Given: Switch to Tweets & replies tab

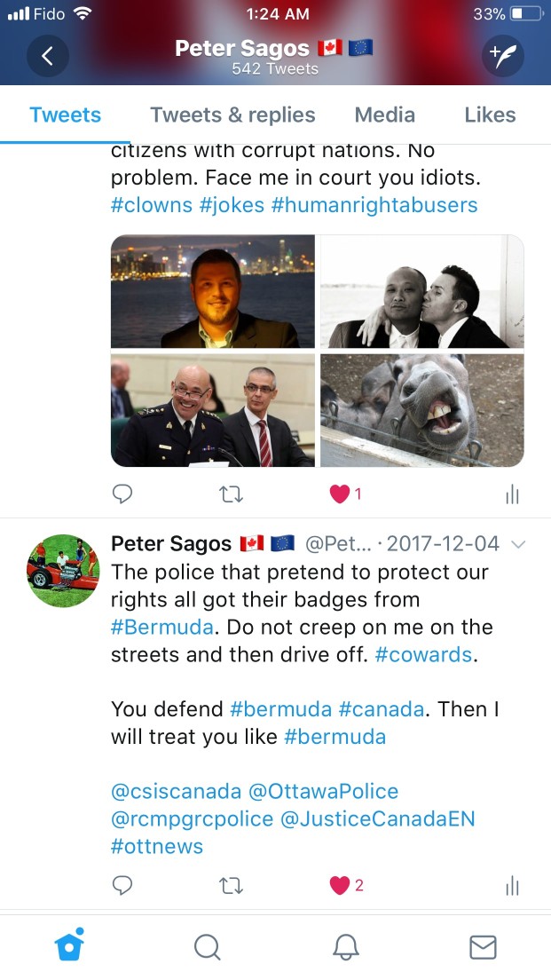Looking at the screenshot, I should click(232, 115).
